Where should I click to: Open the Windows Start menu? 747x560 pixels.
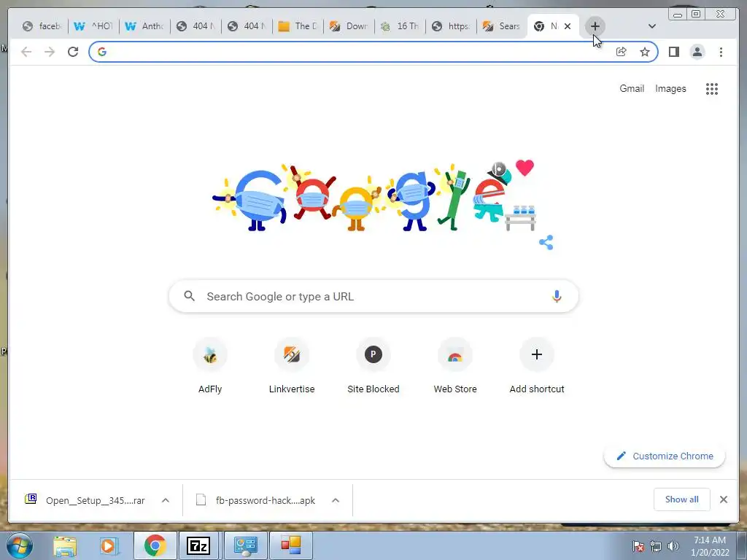pyautogui.click(x=19, y=545)
